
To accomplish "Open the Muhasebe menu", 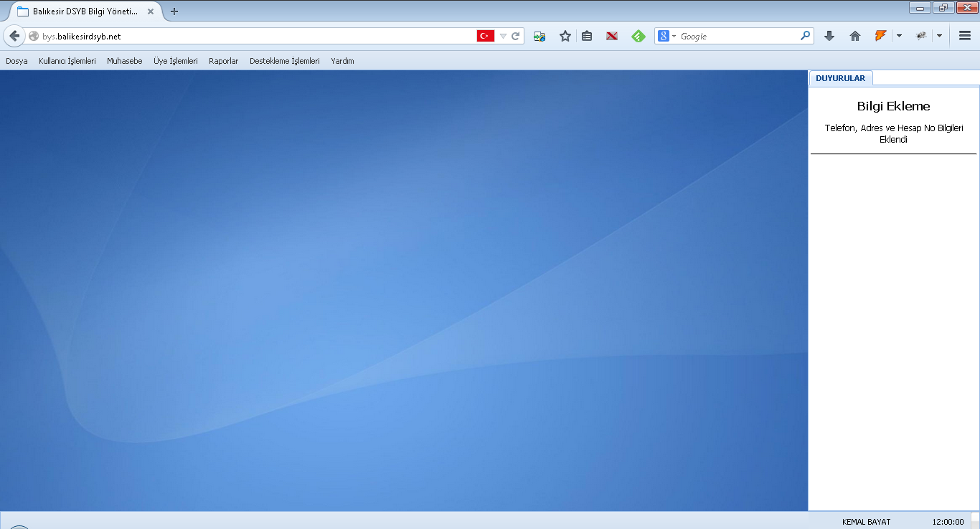I will [125, 61].
